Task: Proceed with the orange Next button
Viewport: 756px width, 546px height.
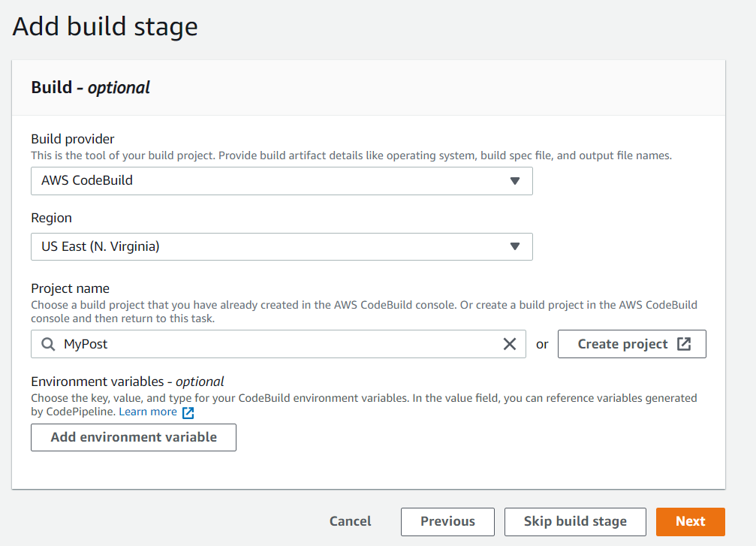Action: tap(690, 521)
